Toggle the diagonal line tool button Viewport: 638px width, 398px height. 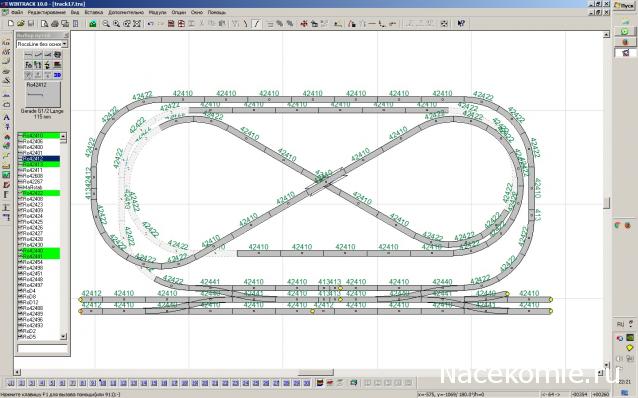coord(256,24)
